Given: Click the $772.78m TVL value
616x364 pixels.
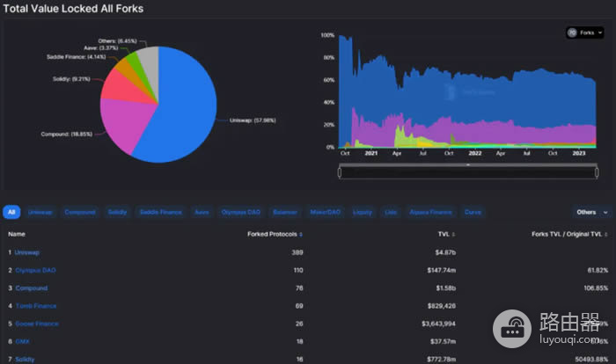Looking at the screenshot, I should (x=442, y=360).
